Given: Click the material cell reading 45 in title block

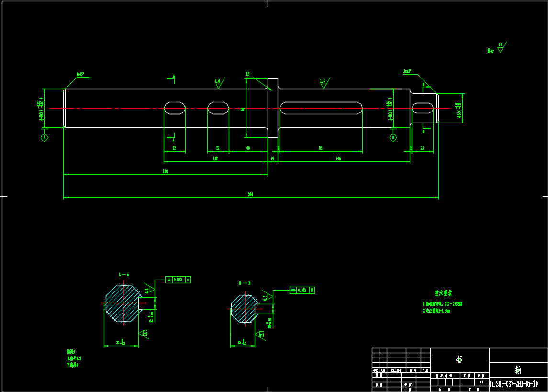Looking at the screenshot, I should 459,359.
